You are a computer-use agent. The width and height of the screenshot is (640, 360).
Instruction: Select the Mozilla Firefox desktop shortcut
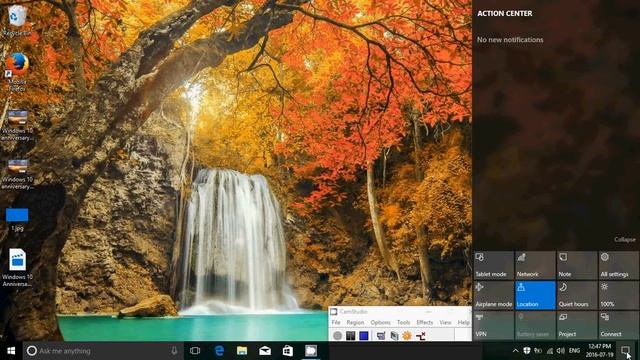17,72
